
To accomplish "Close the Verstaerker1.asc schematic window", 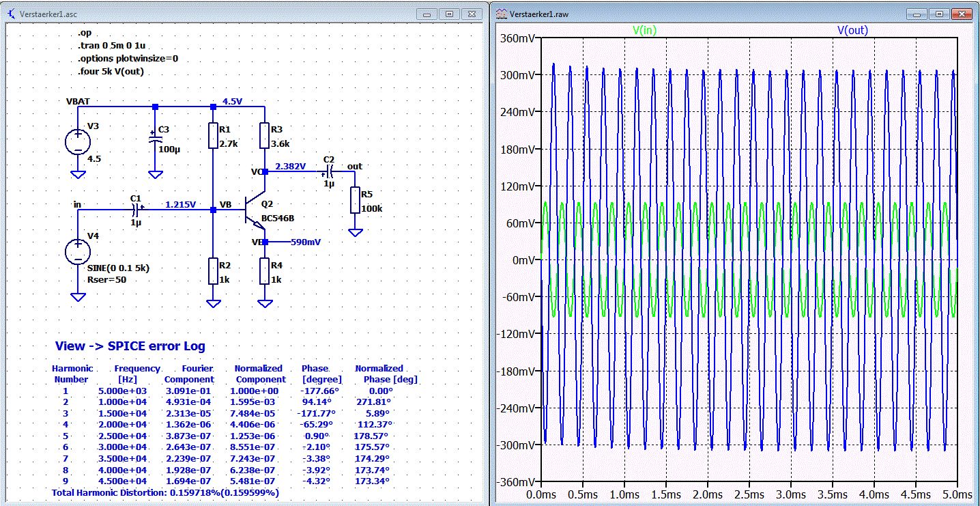I will pyautogui.click(x=471, y=14).
